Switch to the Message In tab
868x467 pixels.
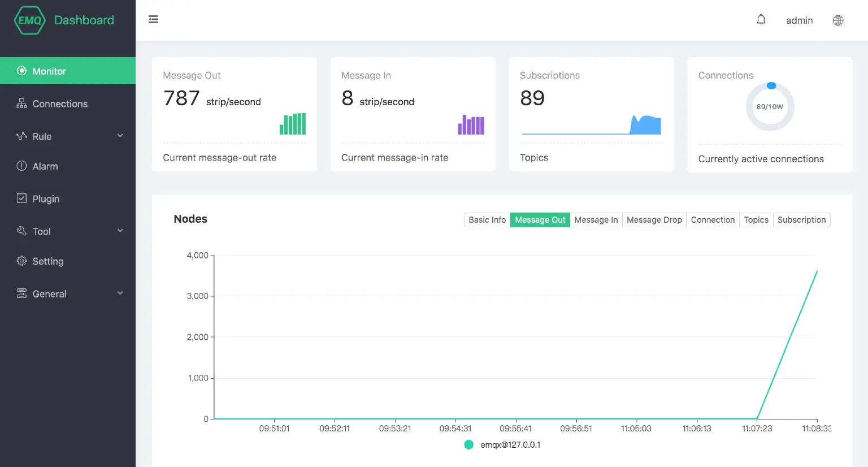pos(596,220)
